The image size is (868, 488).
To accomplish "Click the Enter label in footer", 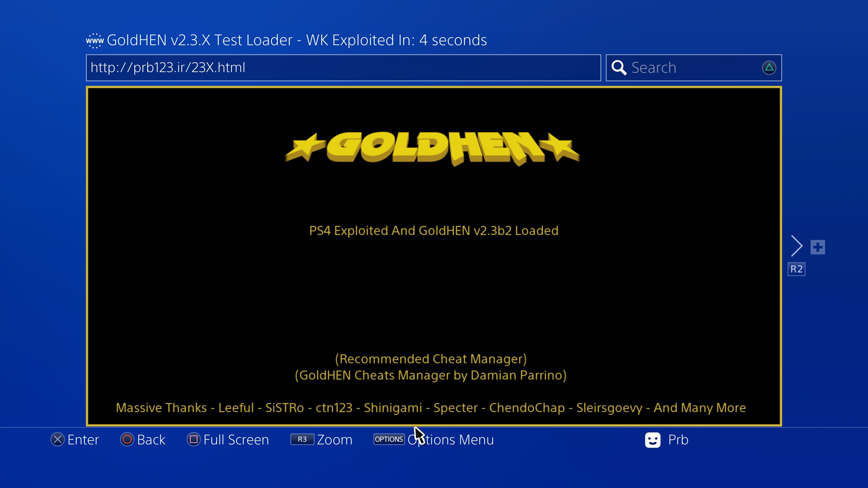I will 83,440.
